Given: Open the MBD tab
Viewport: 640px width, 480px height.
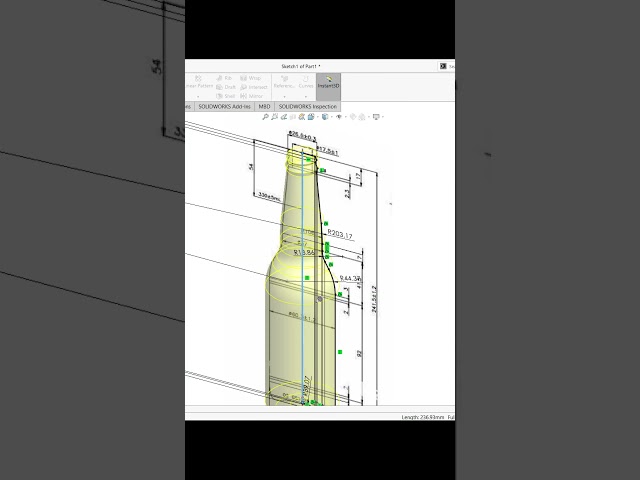Looking at the screenshot, I should point(264,107).
